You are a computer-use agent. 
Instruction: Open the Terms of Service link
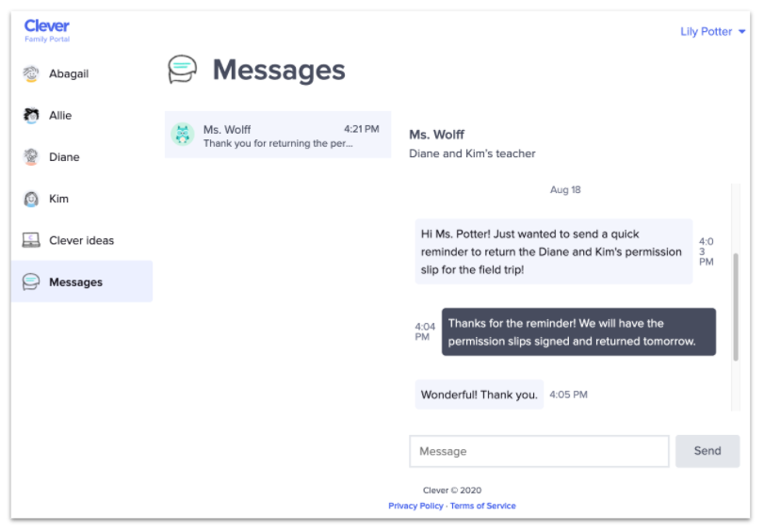pyautogui.click(x=482, y=506)
